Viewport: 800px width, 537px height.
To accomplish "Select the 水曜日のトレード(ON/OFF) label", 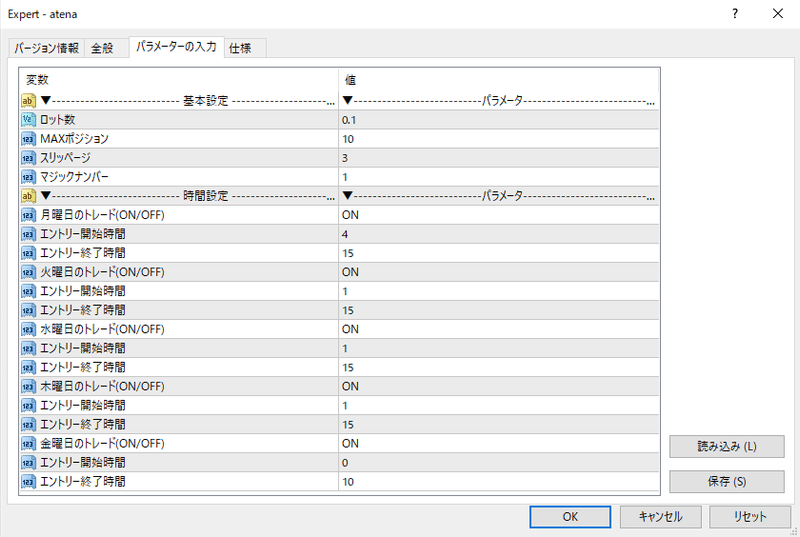I will click(102, 329).
